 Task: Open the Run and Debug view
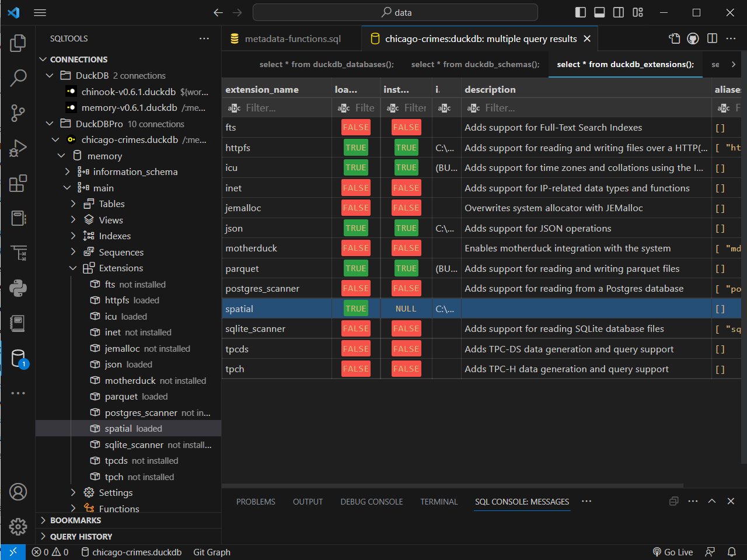pyautogui.click(x=18, y=148)
